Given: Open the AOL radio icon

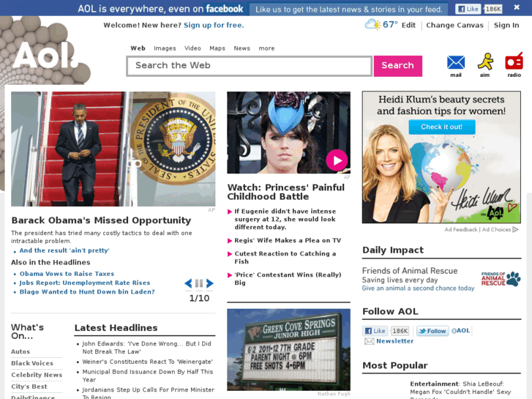Looking at the screenshot, I should (x=514, y=61).
